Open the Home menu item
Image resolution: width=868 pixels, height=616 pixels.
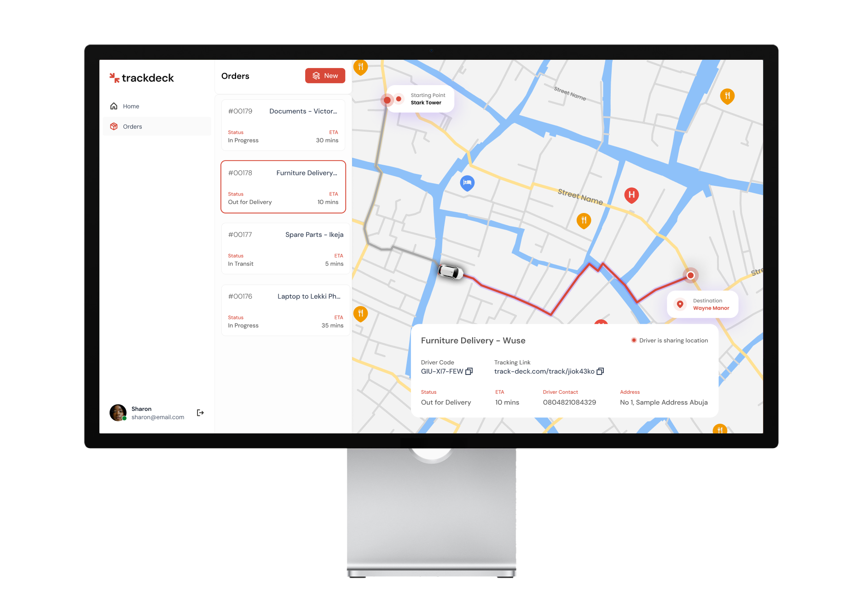coord(131,106)
